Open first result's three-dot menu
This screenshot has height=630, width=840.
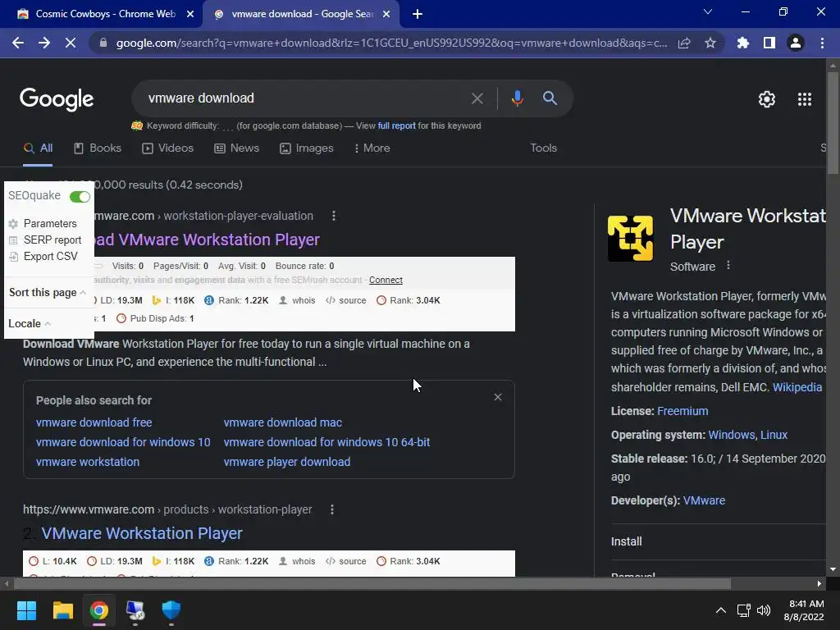tap(334, 216)
